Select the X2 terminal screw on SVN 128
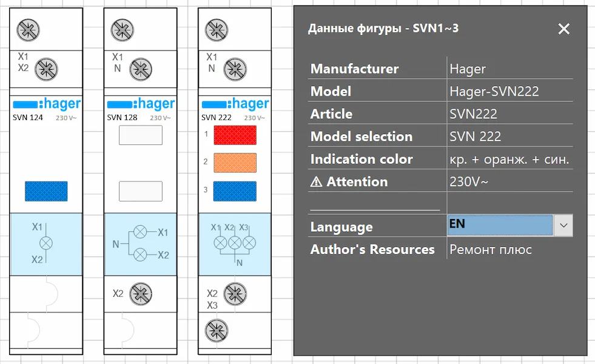 pyautogui.click(x=141, y=294)
